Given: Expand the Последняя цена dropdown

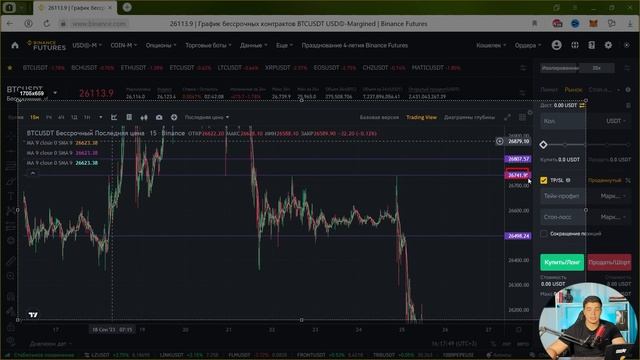Looking at the screenshot, I should tap(207, 117).
